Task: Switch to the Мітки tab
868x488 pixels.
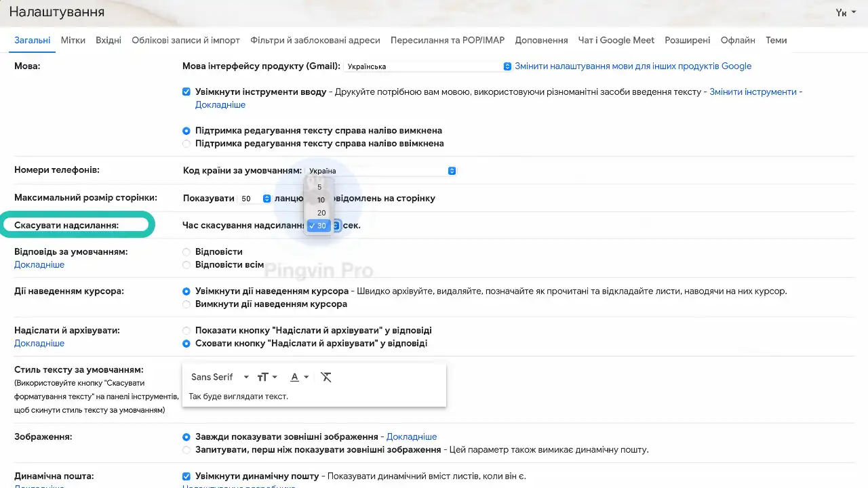Action: (73, 40)
